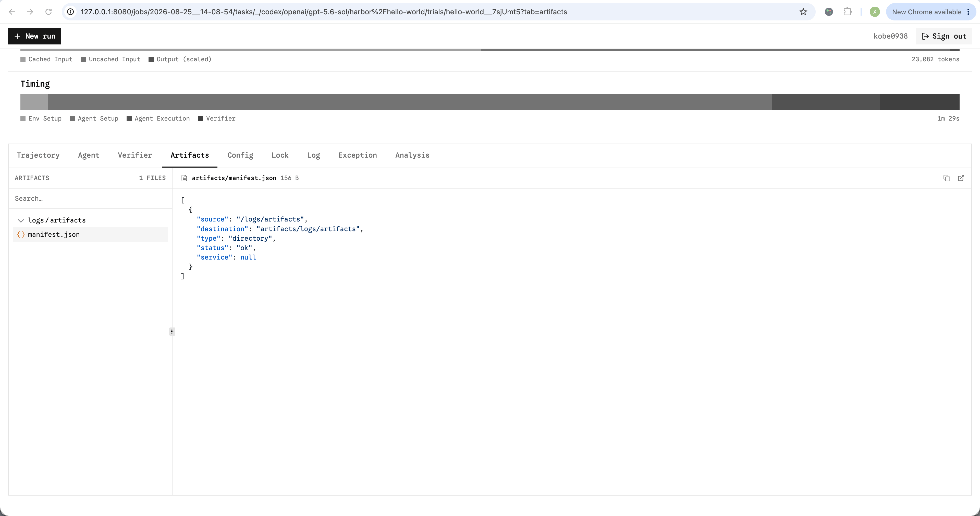This screenshot has width=980, height=516.
Task: Select the Artifacts tab
Action: (189, 155)
